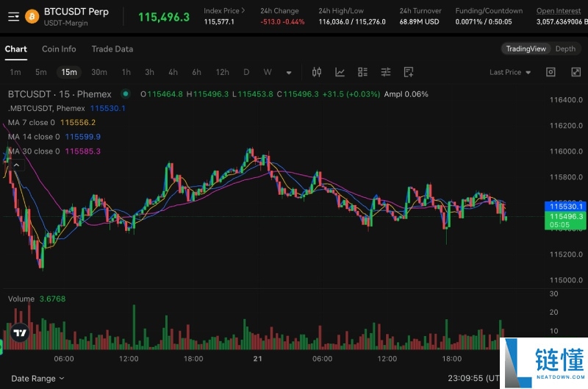This screenshot has width=588, height=389.
Task: Take a chart snapshot with camera icon
Action: click(551, 72)
